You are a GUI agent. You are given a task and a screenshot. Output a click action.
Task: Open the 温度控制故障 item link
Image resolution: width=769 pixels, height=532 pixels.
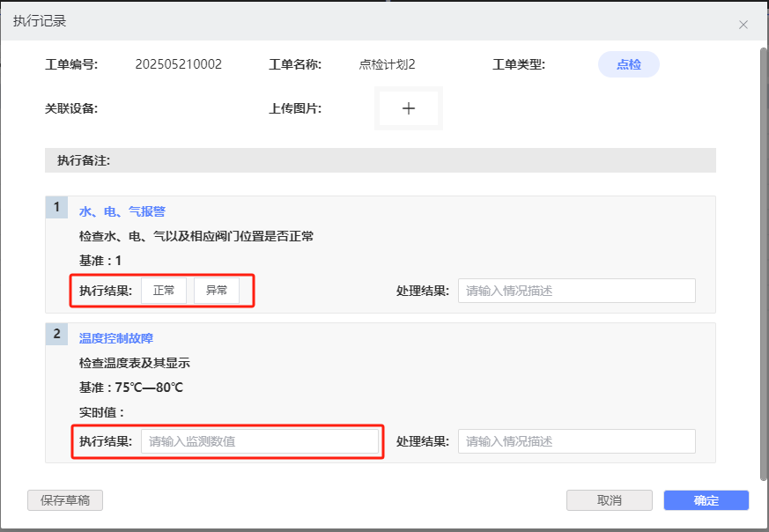coord(116,338)
